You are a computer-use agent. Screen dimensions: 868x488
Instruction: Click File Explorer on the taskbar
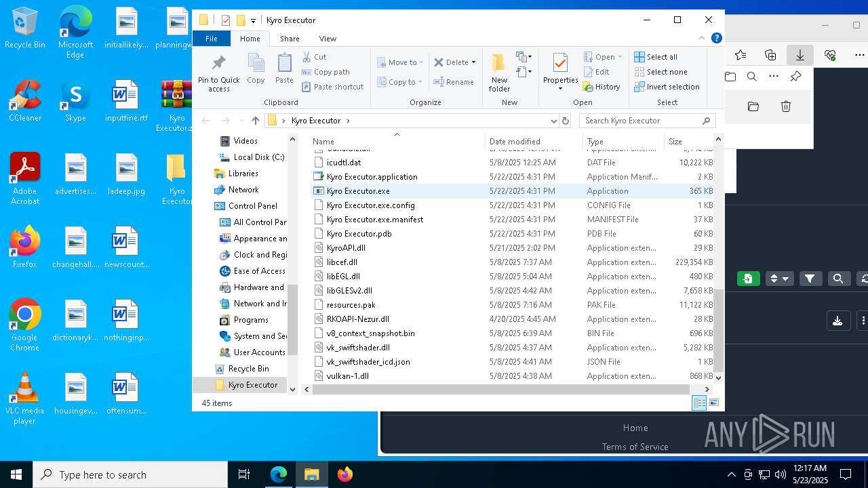click(x=311, y=474)
